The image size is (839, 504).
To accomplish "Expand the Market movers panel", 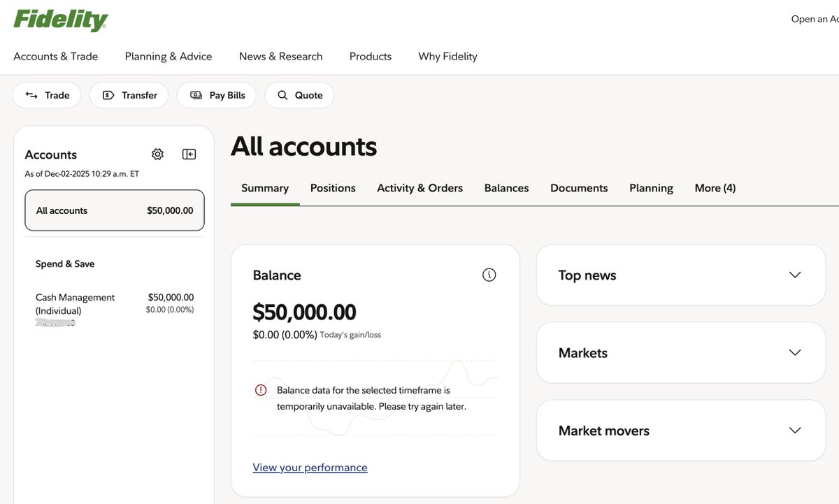I will click(x=681, y=430).
